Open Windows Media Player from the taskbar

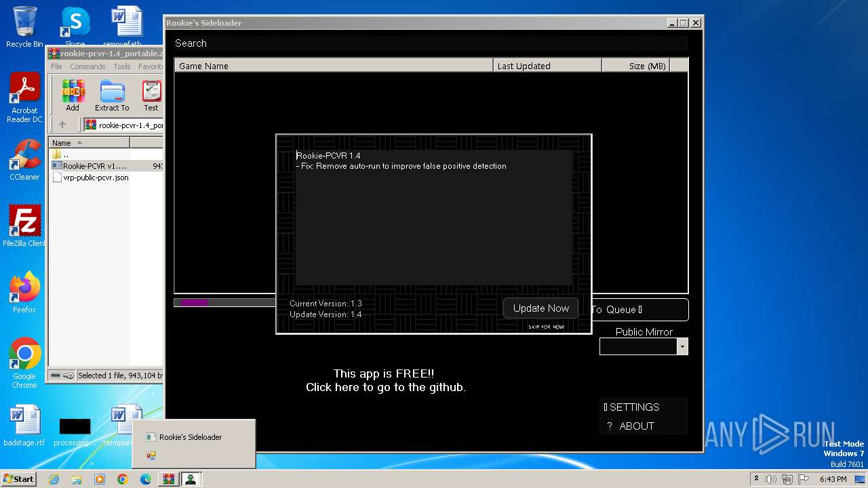tap(100, 479)
